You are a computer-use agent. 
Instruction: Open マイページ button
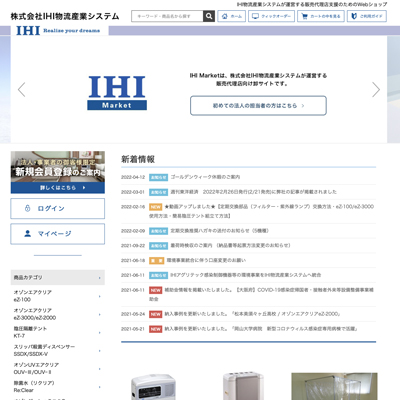click(x=58, y=234)
